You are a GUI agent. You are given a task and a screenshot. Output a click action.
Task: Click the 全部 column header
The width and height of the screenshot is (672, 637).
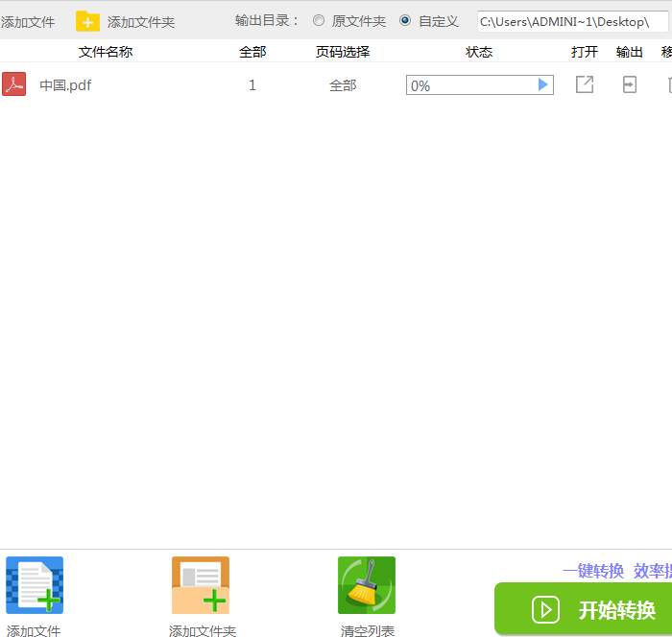click(252, 52)
